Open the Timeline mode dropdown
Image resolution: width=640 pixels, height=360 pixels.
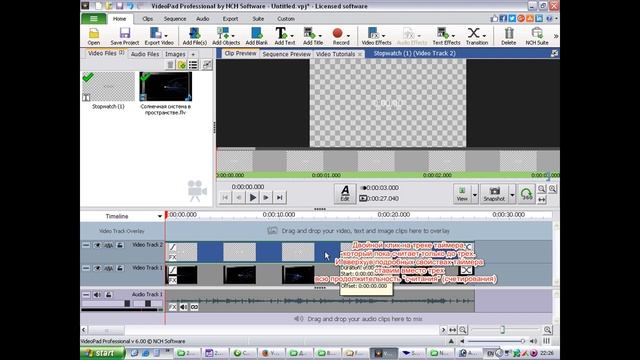[160, 216]
